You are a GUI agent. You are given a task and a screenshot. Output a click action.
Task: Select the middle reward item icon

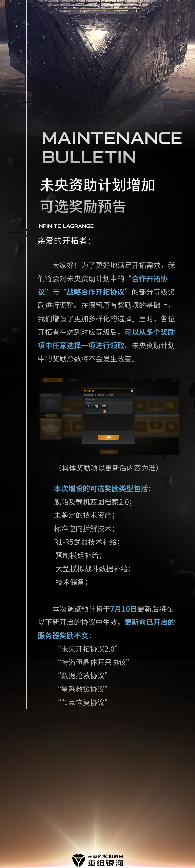point(96,406)
